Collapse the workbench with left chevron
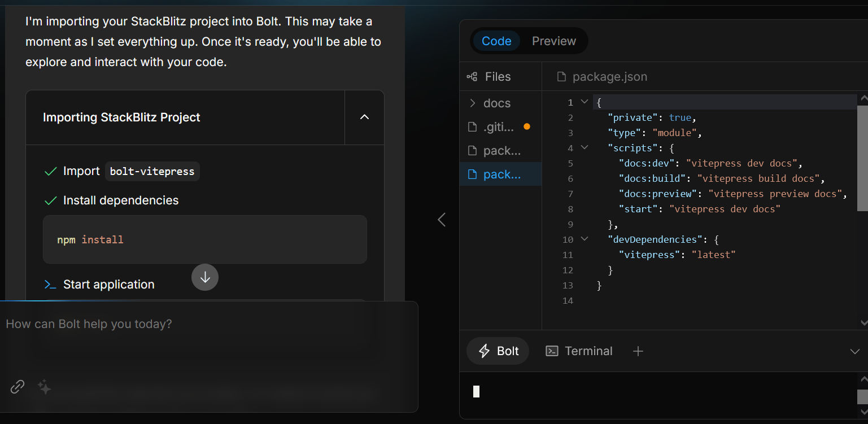The width and height of the screenshot is (868, 424). pyautogui.click(x=442, y=220)
